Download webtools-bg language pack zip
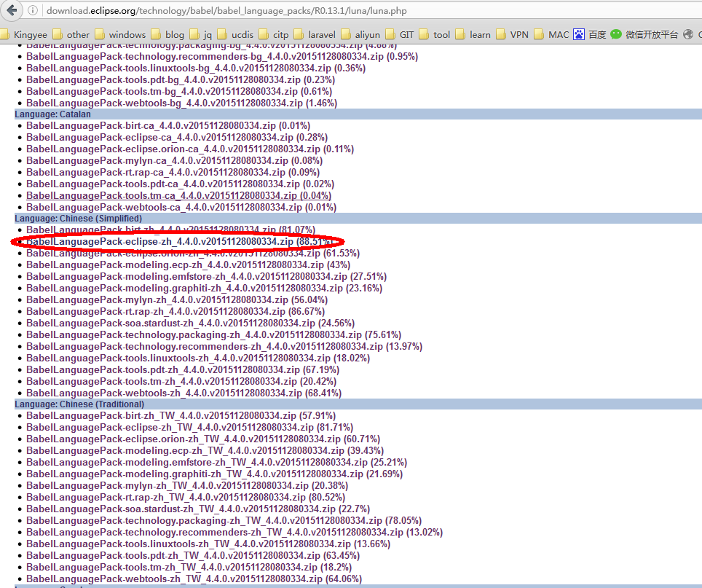 [x=182, y=103]
